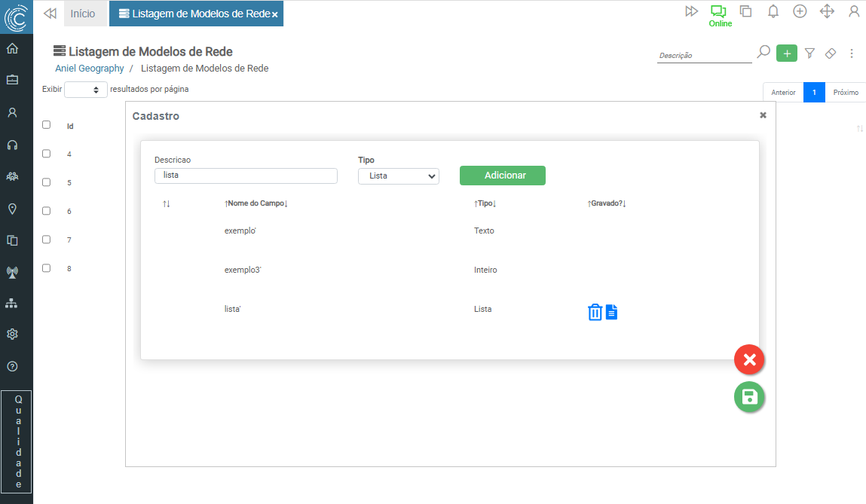Click the green plus add button
The height and width of the screenshot is (504, 866).
(x=786, y=53)
